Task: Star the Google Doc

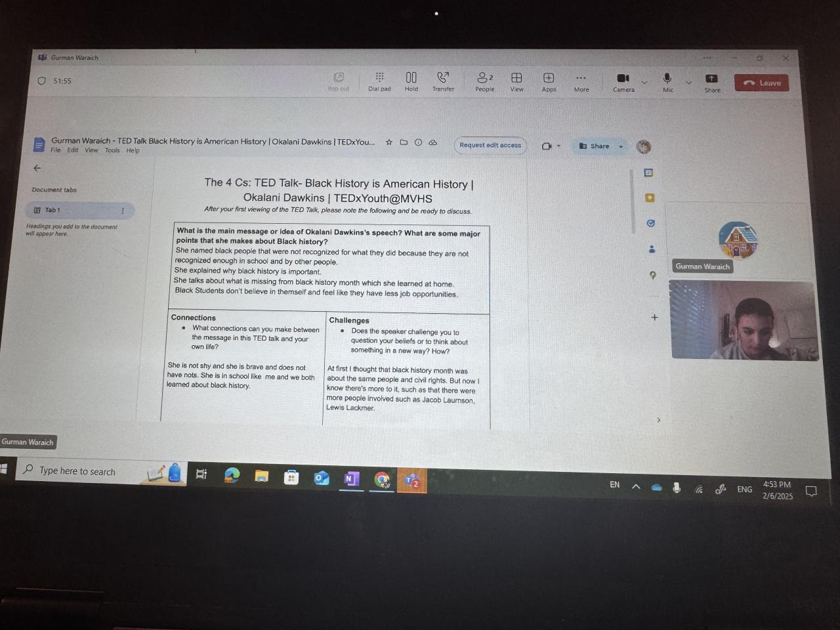Action: tap(389, 142)
